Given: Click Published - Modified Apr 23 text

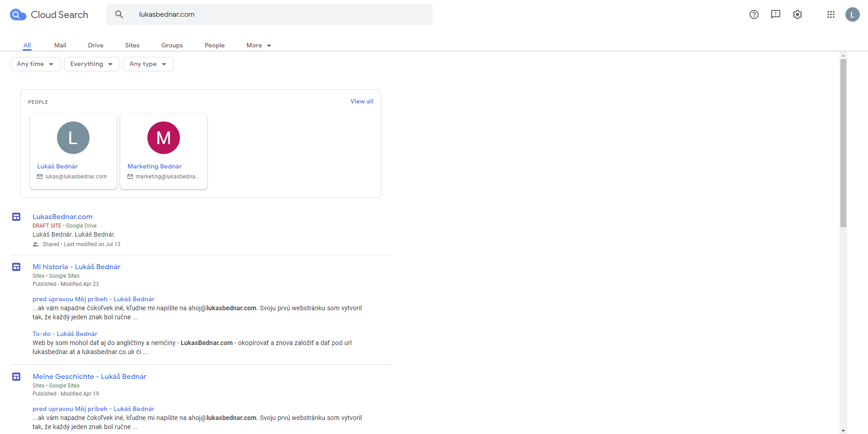Looking at the screenshot, I should pos(66,284).
